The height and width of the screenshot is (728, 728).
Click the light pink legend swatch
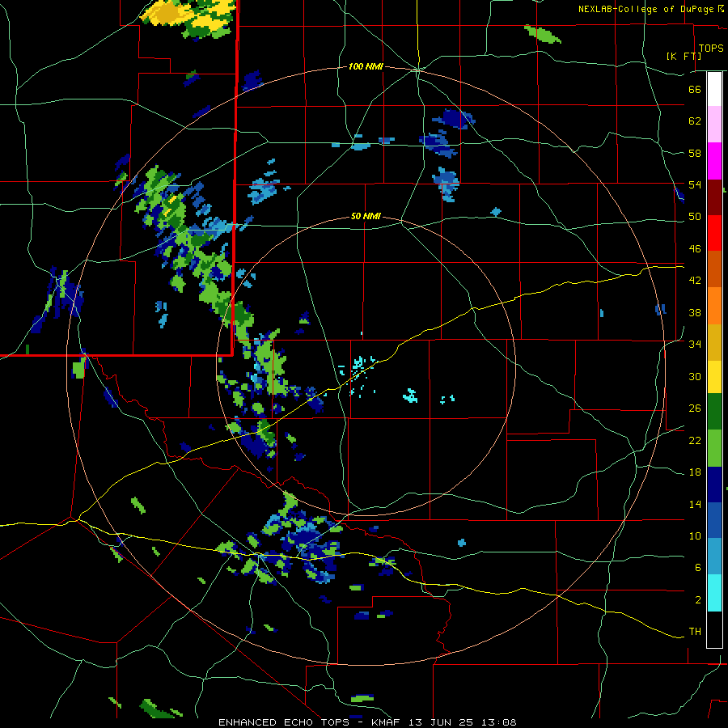coord(714,124)
